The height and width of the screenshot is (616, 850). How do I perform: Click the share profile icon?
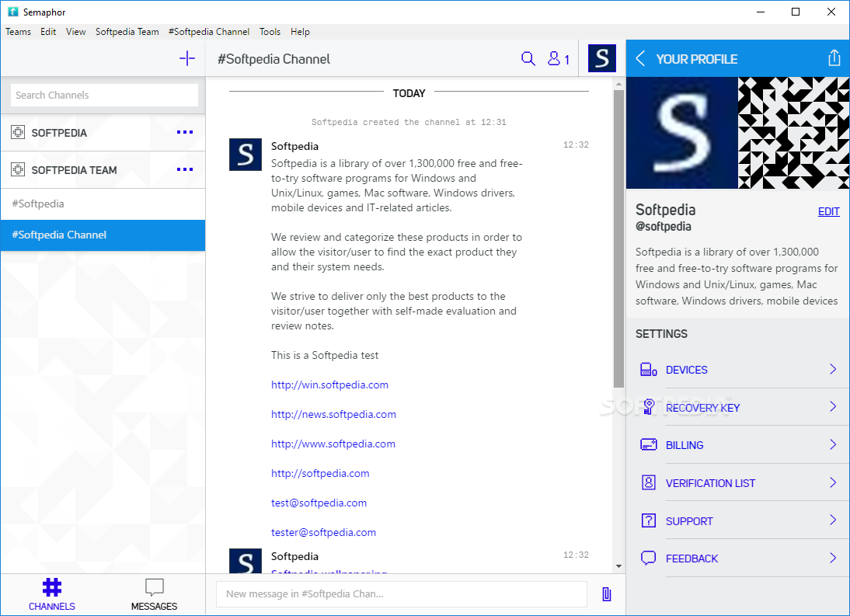coord(834,57)
